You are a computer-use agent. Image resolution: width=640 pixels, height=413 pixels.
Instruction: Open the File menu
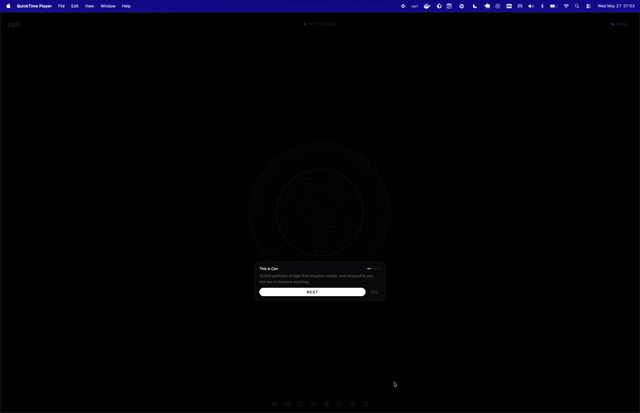[61, 6]
